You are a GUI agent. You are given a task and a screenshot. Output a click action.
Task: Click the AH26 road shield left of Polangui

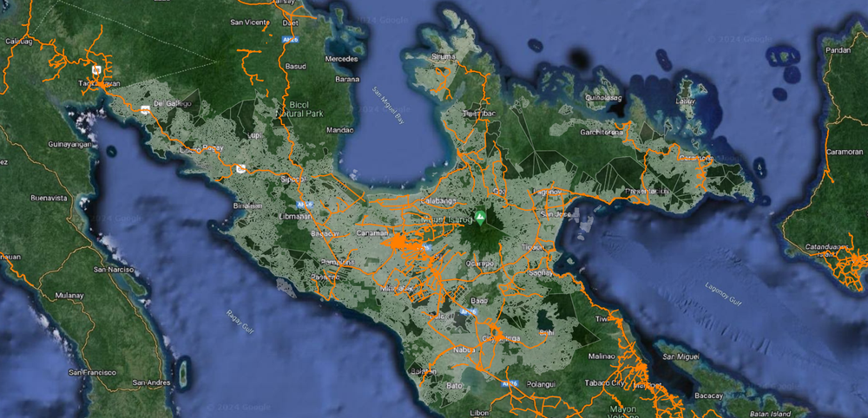coord(510,383)
